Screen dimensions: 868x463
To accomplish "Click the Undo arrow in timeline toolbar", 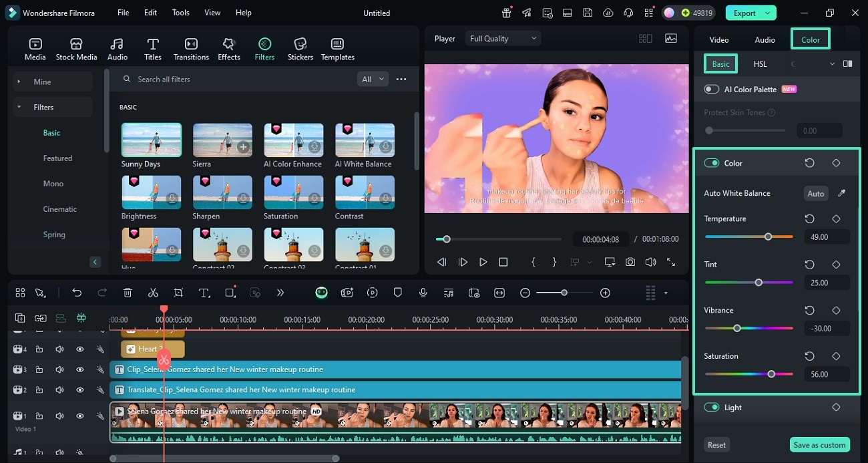I will pos(77,293).
